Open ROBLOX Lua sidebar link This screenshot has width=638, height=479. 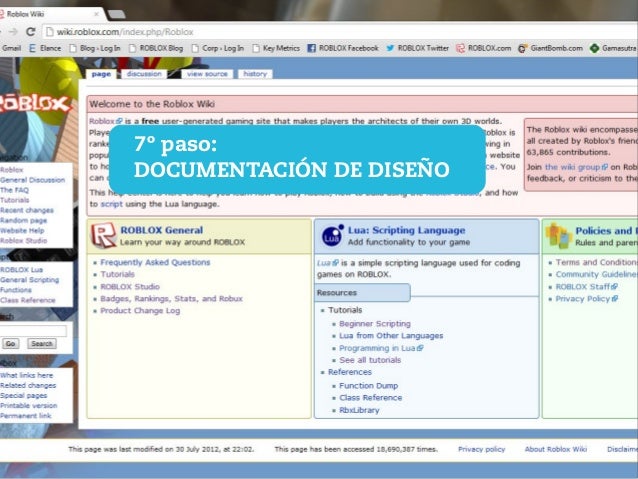tap(21, 270)
